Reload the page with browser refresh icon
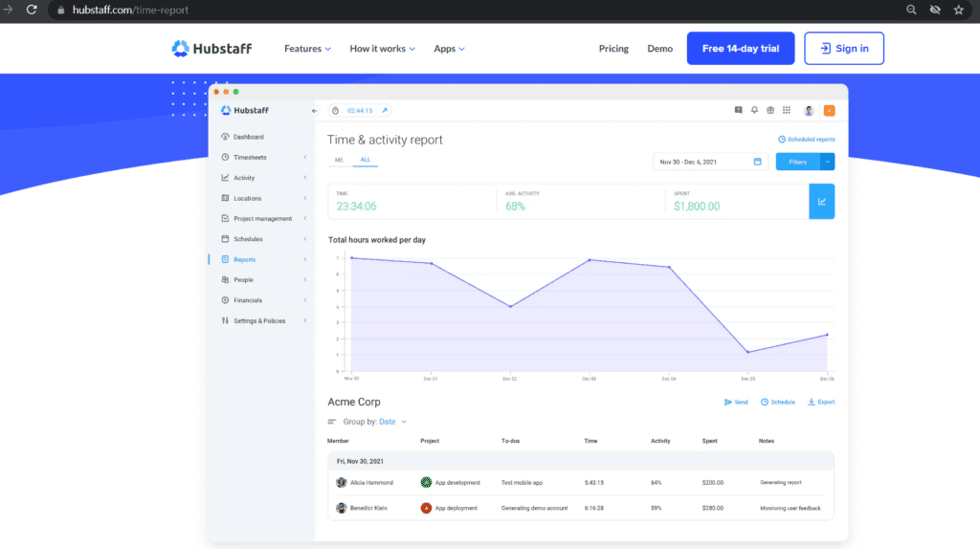Image resolution: width=980 pixels, height=549 pixels. [32, 10]
